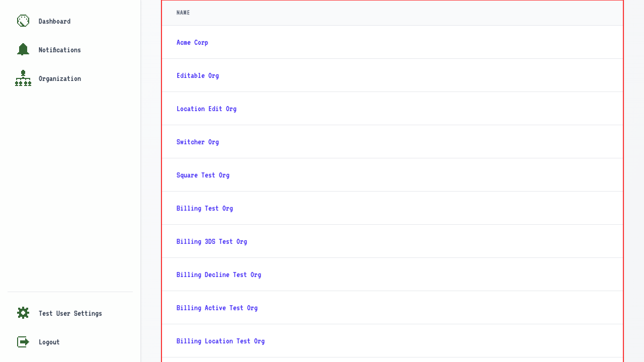Select Billing 3DS Test Org
The image size is (644, 362).
click(212, 241)
